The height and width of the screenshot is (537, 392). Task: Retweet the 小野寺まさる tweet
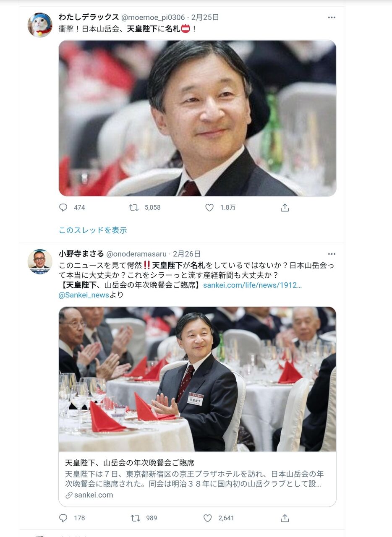135,518
